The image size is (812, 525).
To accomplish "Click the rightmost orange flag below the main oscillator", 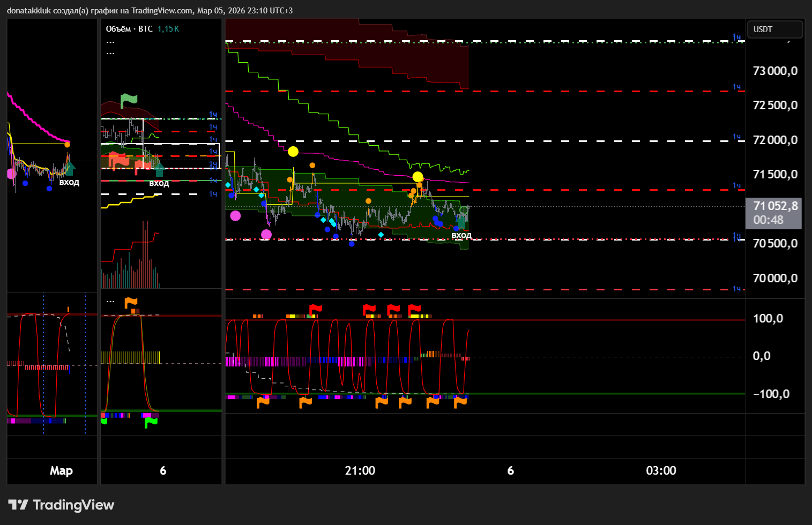I will pos(460,402).
